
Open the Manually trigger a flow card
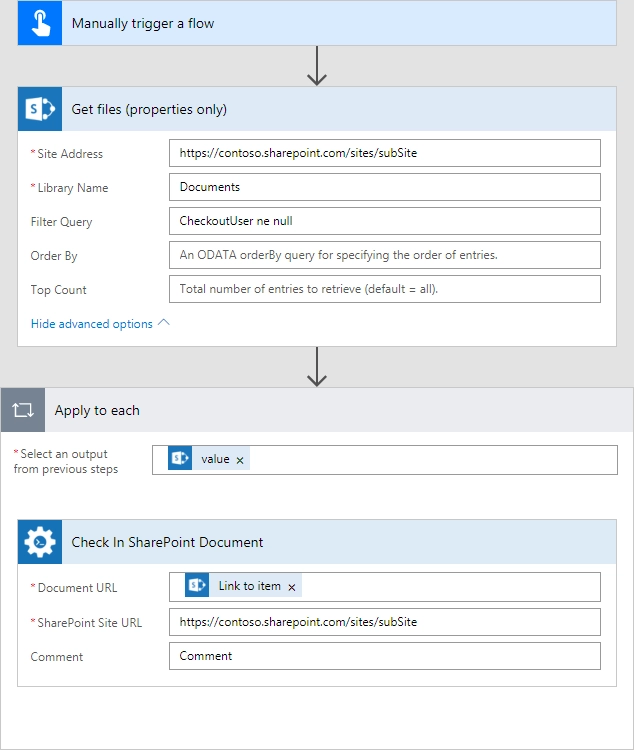317,23
